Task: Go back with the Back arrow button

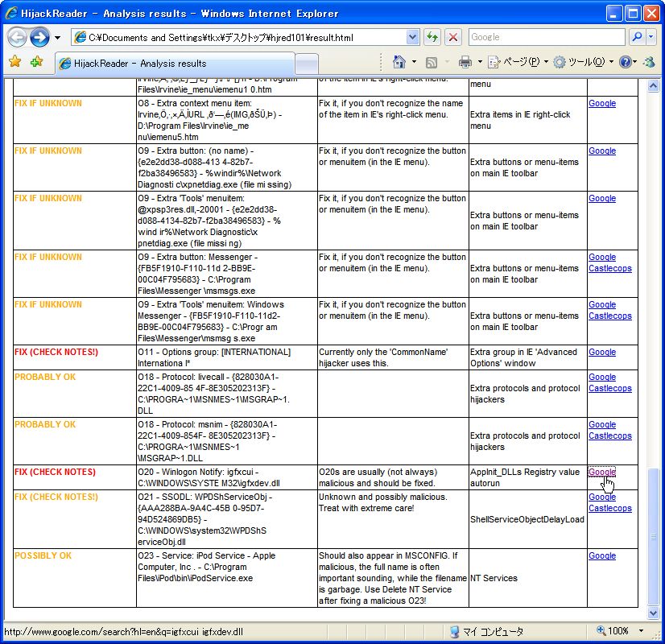Action: pyautogui.click(x=18, y=37)
